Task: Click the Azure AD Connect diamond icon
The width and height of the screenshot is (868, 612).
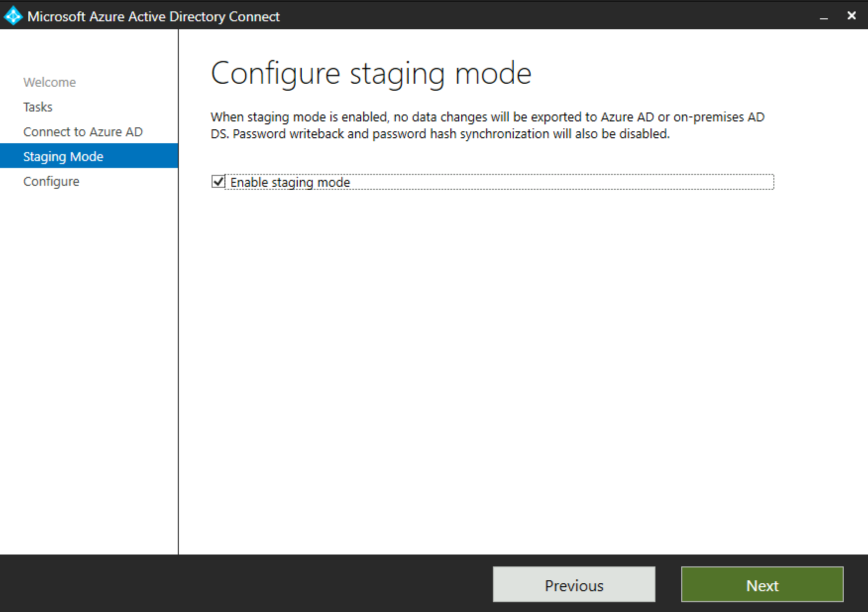Action: pos(13,16)
